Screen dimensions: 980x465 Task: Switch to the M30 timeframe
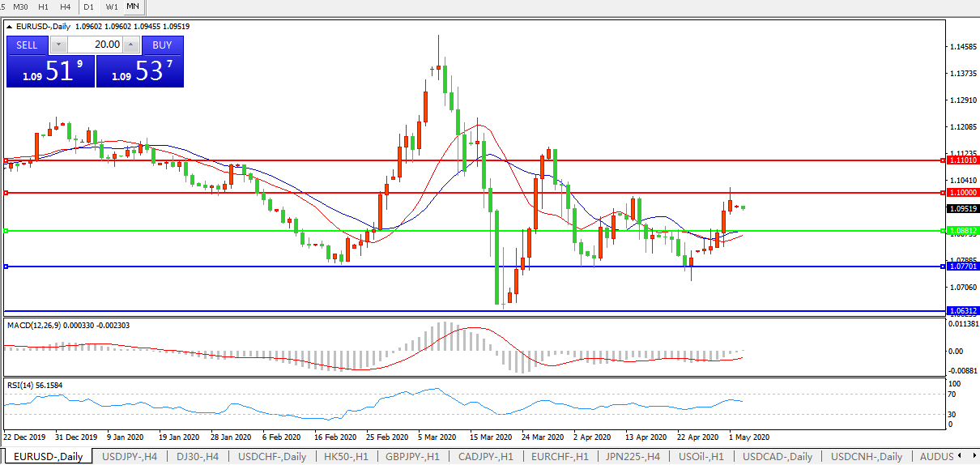click(21, 6)
